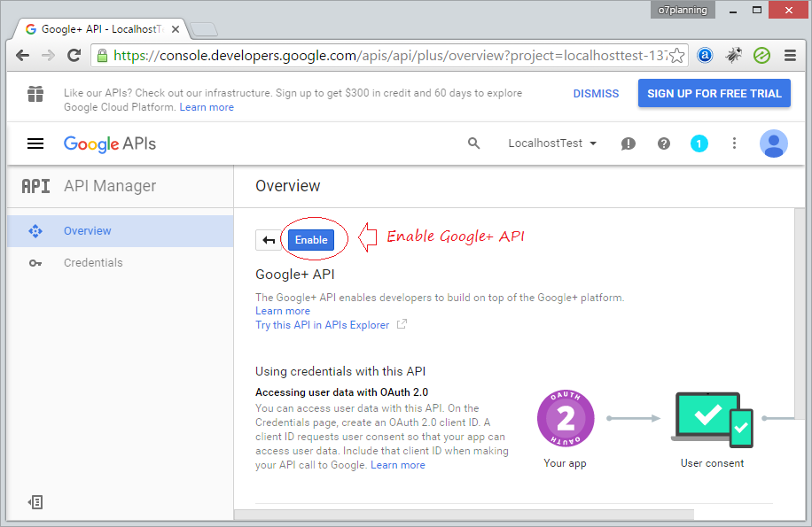
Task: Open a new browser tab
Action: pos(204,29)
